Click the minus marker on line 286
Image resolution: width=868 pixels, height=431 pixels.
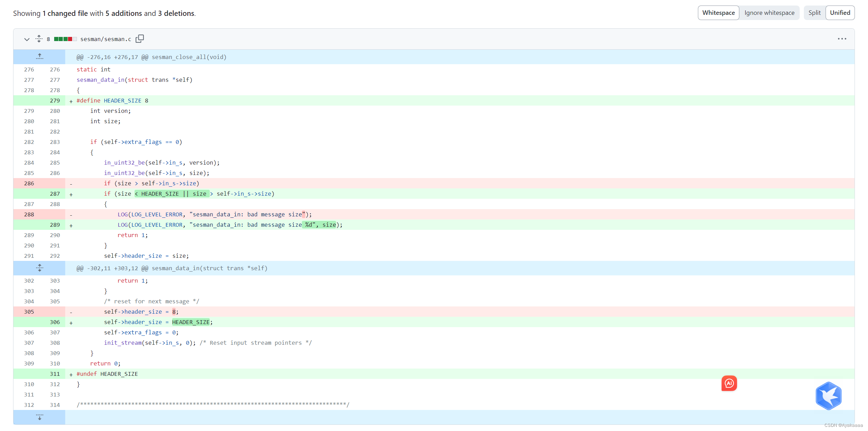tap(71, 184)
